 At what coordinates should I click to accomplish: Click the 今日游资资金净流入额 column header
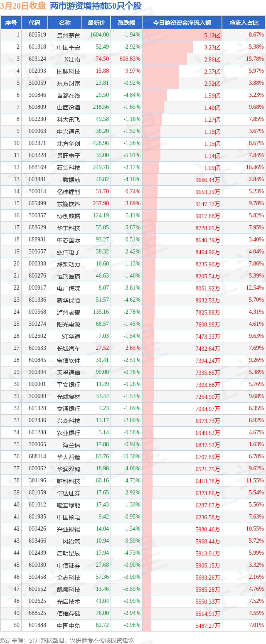182,23
